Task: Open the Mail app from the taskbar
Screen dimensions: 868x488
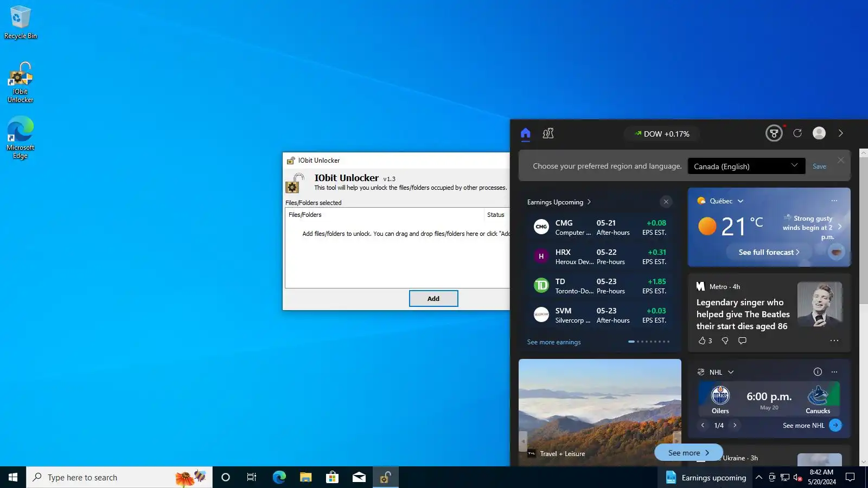Action: 359,477
